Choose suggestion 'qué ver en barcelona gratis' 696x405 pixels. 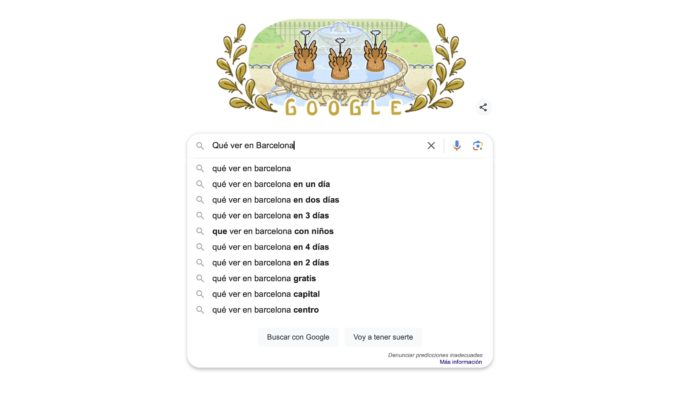coord(340,278)
